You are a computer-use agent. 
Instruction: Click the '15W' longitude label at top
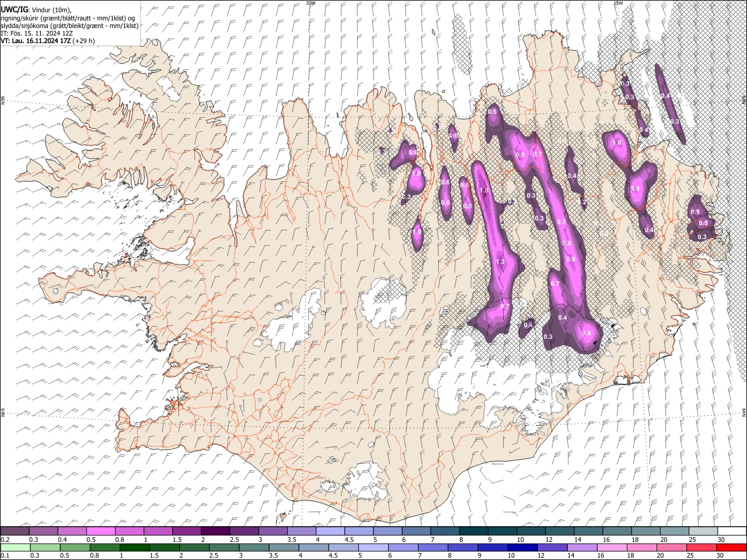619,3
